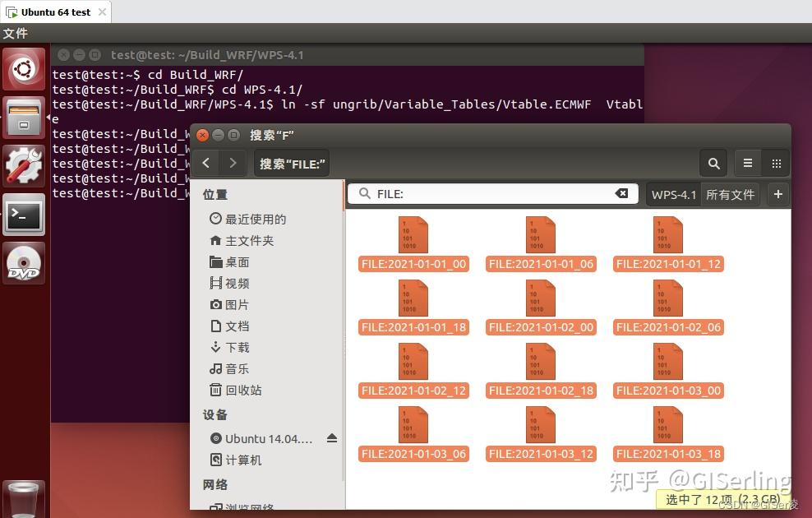The image size is (812, 518).
Task: Click the DVD drive icon in the launcher
Action: click(24, 265)
